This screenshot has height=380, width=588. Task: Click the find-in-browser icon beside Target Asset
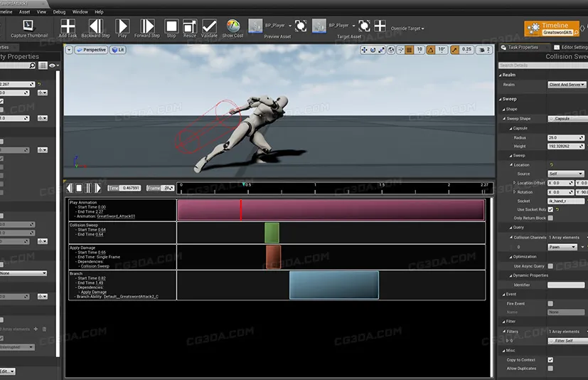(x=364, y=26)
